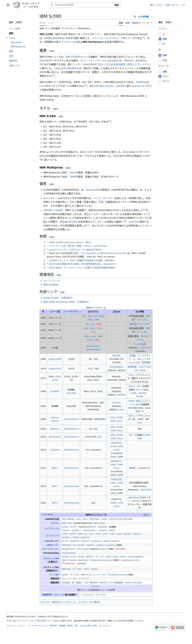Jump to ページ先頭 in contents
The image size is (192, 644).
pyautogui.click(x=14, y=29)
